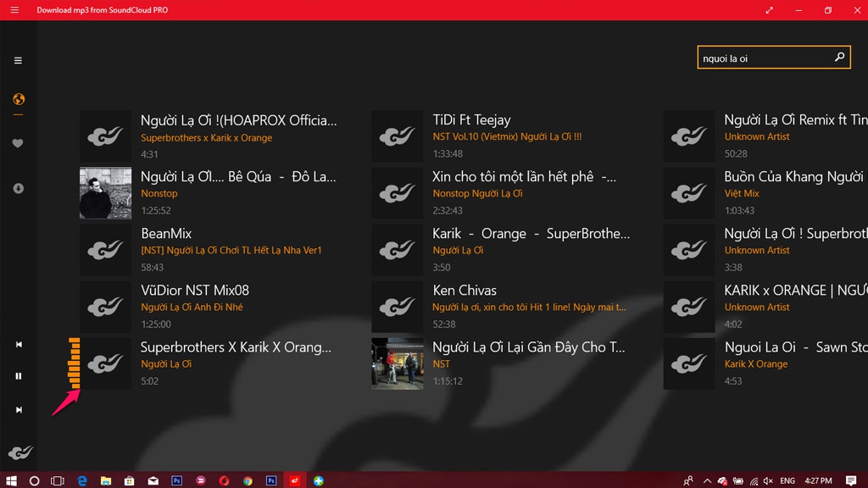Click artist label Superbrothers x Karik x Orange
This screenshot has height=488, width=868.
point(207,138)
